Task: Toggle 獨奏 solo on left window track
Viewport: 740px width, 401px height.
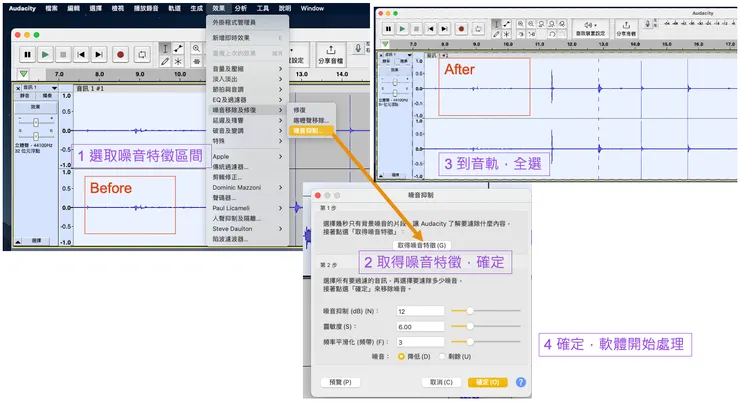Action: tap(47, 96)
